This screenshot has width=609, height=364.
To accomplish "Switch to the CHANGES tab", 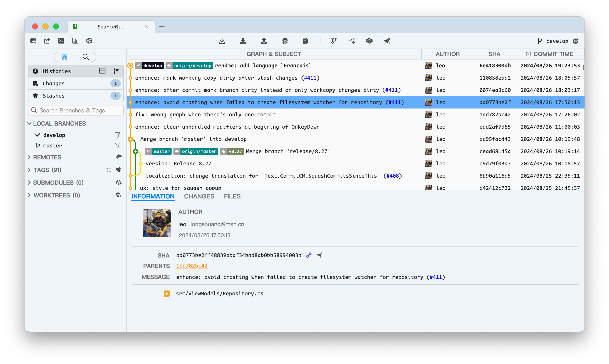I will pos(199,196).
